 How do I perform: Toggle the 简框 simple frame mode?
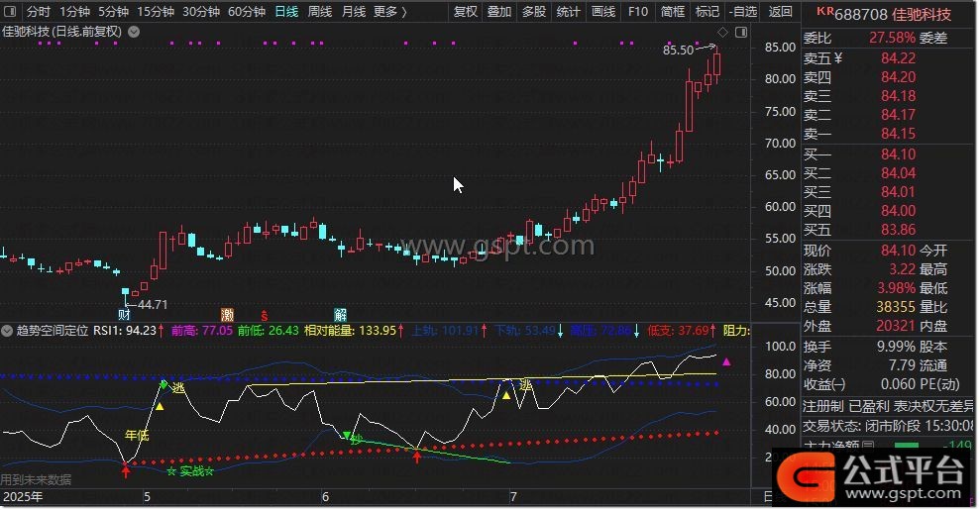coord(673,12)
